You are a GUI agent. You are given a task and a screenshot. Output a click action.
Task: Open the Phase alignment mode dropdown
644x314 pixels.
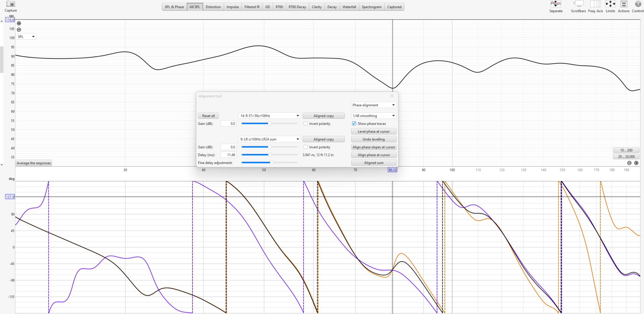374,105
